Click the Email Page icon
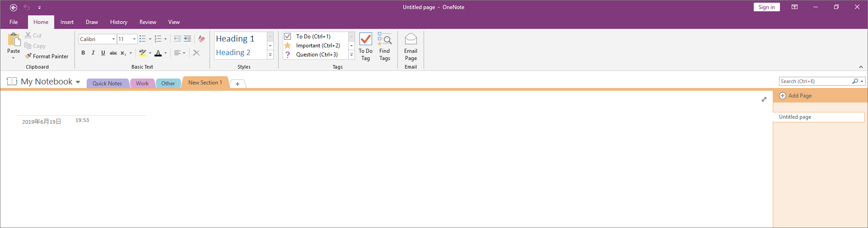The width and height of the screenshot is (868, 228). [x=411, y=40]
